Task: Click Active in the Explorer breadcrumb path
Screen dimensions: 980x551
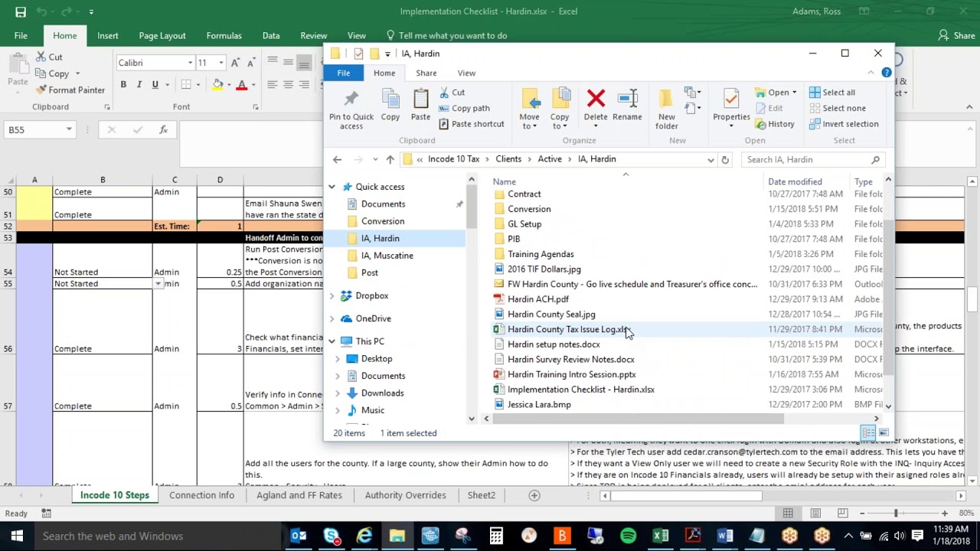Action: tap(550, 159)
